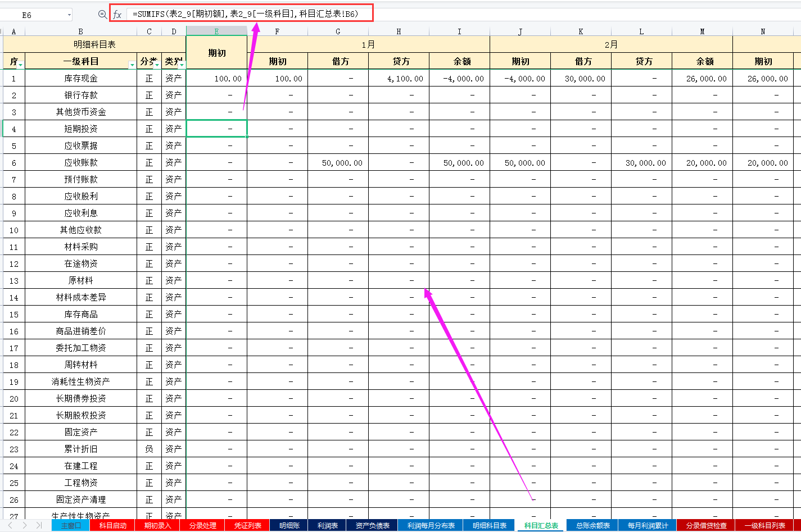The image size is (801, 532).
Task: Open the 明细科目表 sheet tab
Action: [x=490, y=526]
